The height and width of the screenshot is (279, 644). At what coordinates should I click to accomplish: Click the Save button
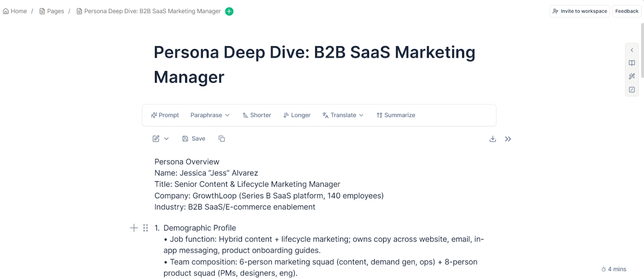tap(194, 139)
